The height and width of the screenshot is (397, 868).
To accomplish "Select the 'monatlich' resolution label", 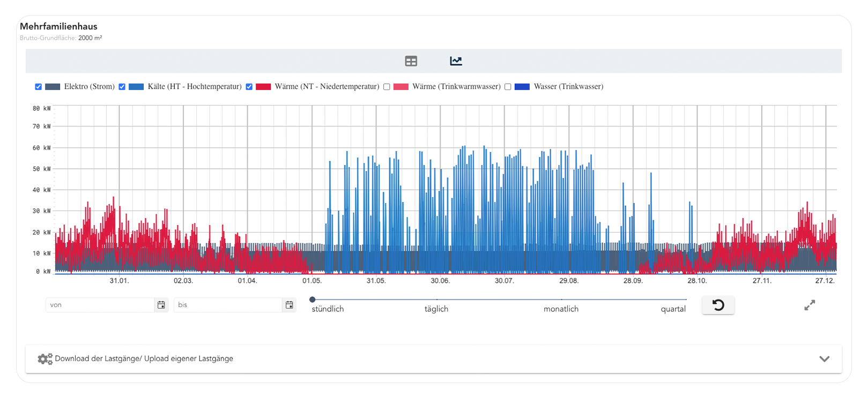I will tap(561, 309).
